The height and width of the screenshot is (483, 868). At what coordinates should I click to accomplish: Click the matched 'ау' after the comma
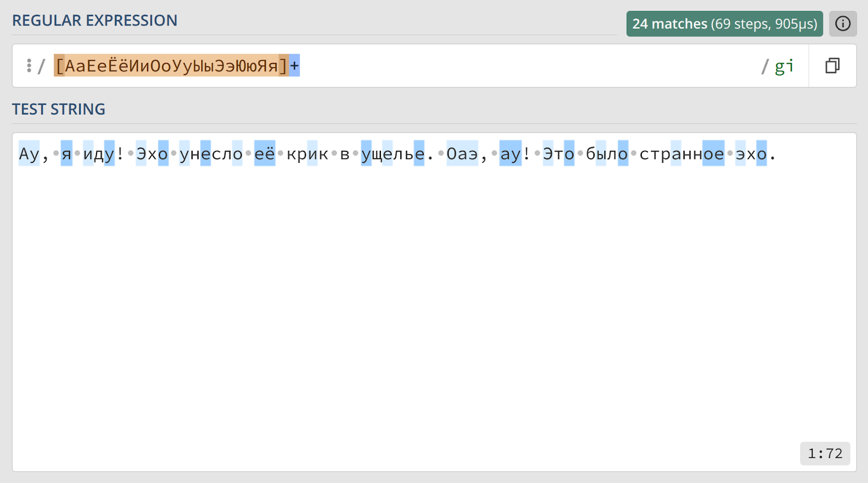(510, 154)
